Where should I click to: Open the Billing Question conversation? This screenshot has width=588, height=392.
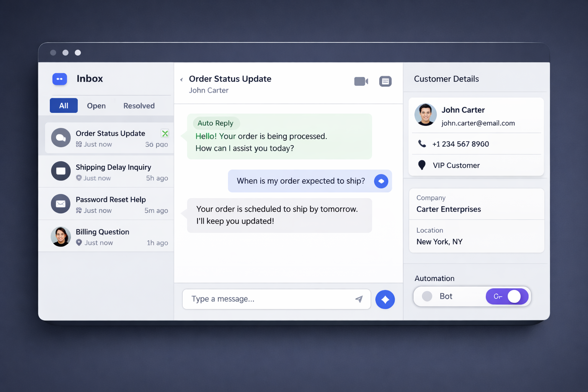tap(106, 236)
